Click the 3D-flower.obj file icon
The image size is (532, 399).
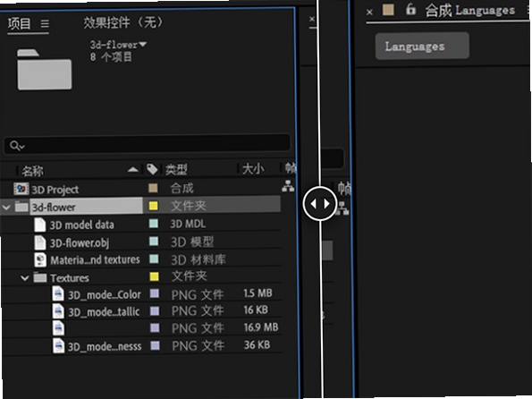pos(40,242)
